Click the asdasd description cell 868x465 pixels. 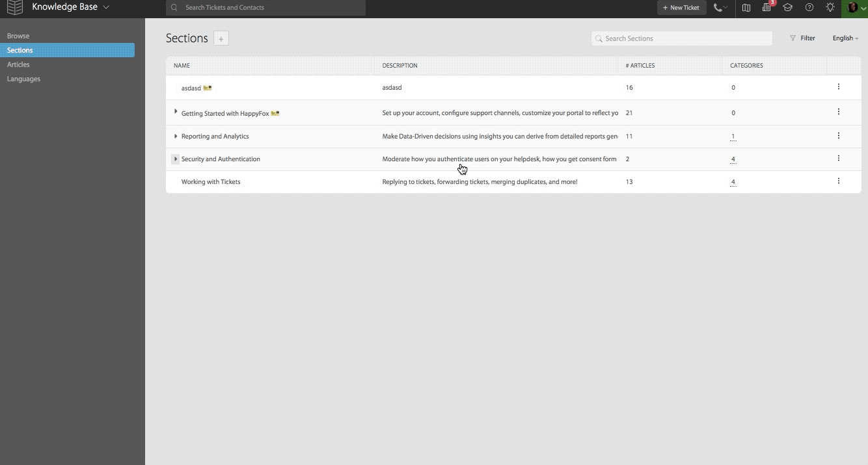(x=392, y=87)
